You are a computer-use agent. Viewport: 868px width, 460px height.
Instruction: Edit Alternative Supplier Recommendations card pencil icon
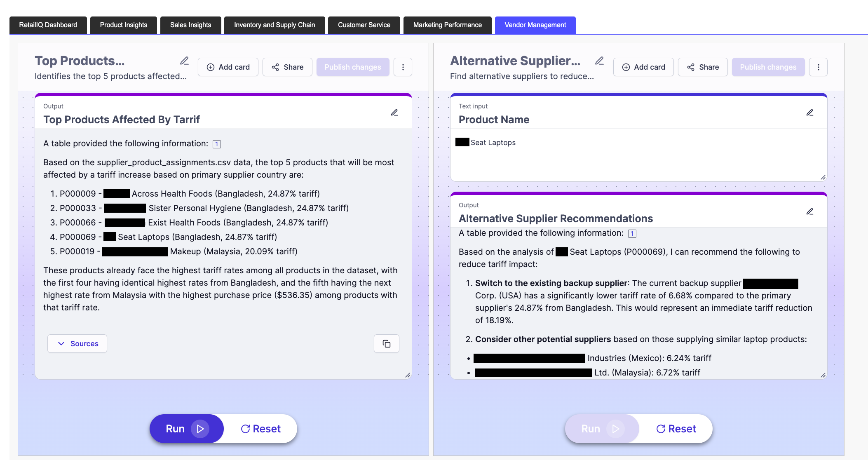809,211
